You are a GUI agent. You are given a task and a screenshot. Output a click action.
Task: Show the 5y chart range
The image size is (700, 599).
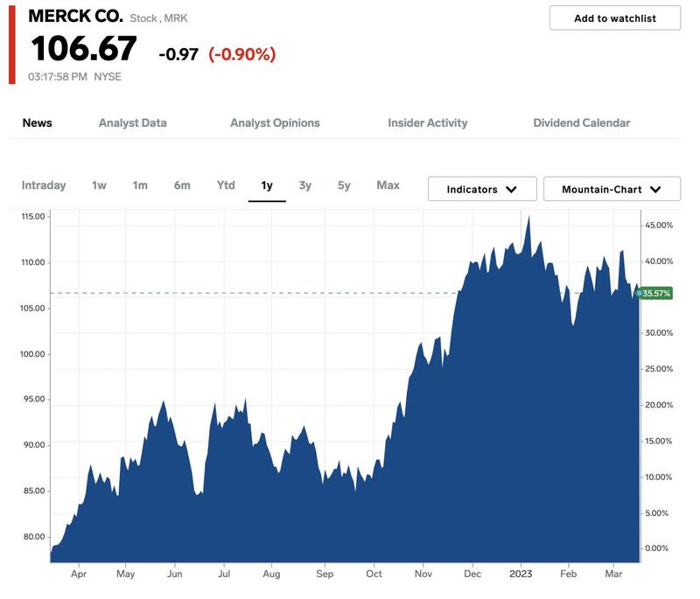(x=344, y=185)
